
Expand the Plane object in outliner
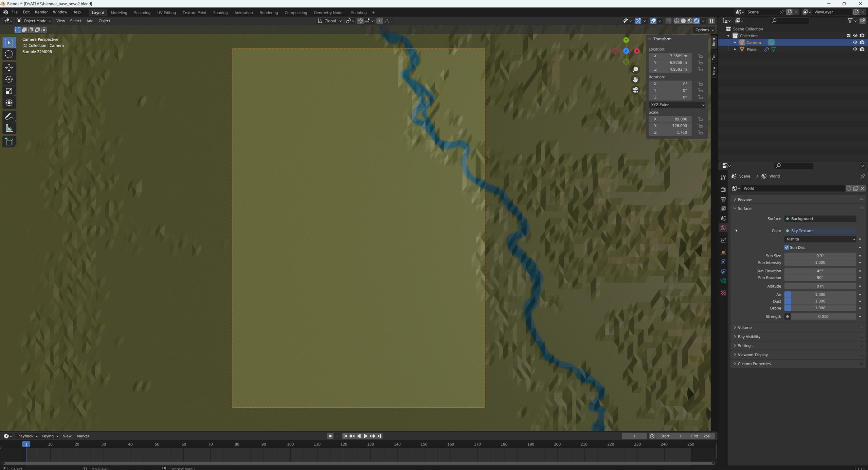coord(735,49)
